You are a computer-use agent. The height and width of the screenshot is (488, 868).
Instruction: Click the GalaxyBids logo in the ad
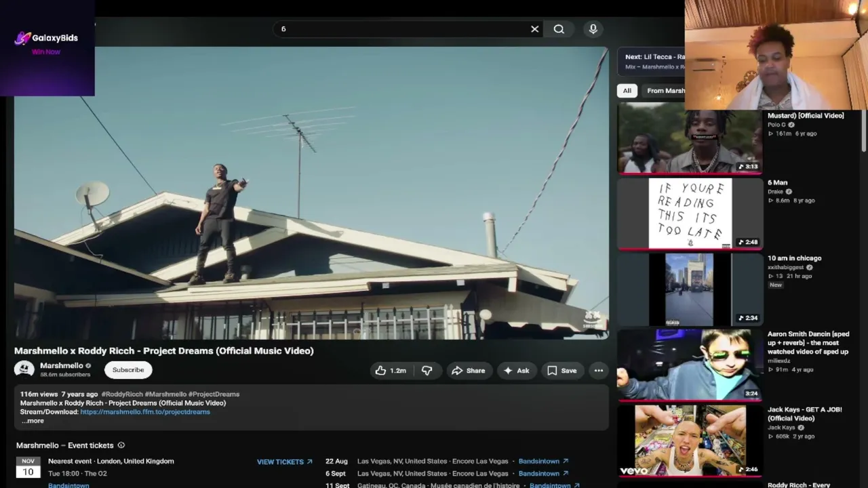click(46, 38)
